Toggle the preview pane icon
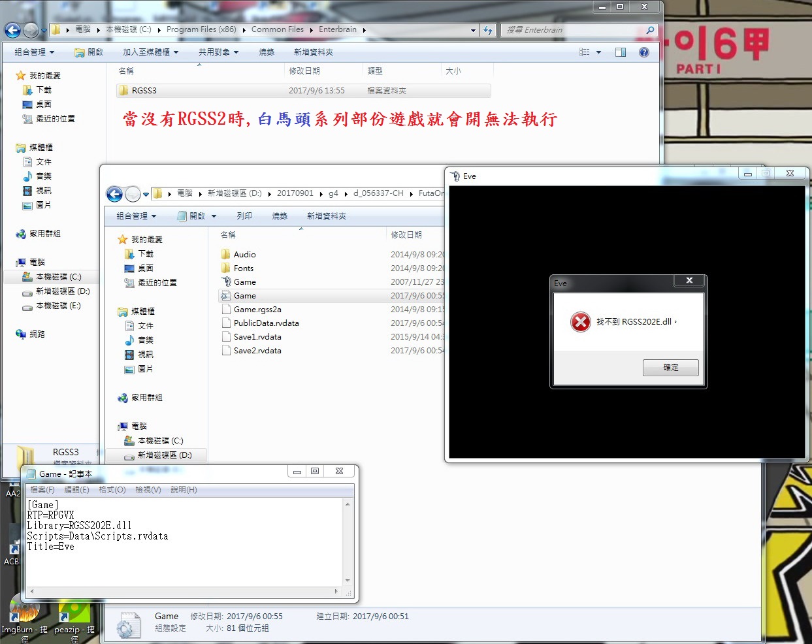This screenshot has width=812, height=644. 620,52
